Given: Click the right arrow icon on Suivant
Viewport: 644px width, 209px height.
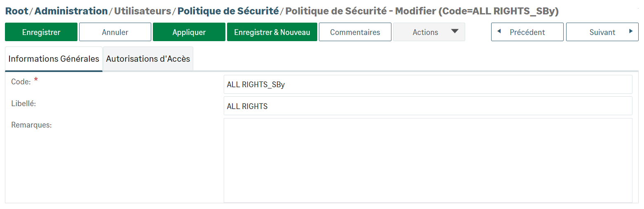Looking at the screenshot, I should 630,31.
